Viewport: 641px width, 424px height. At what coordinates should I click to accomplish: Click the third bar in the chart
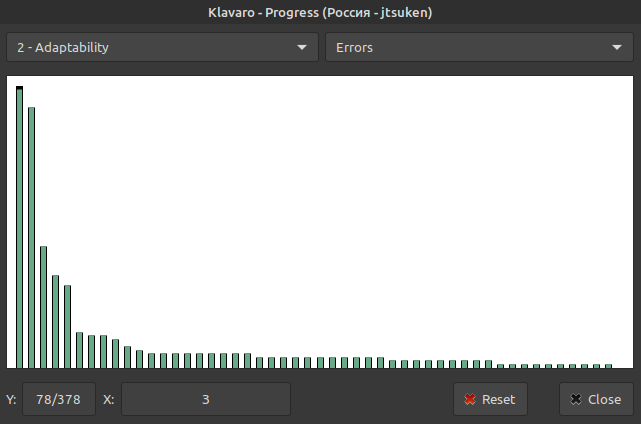coord(43,307)
